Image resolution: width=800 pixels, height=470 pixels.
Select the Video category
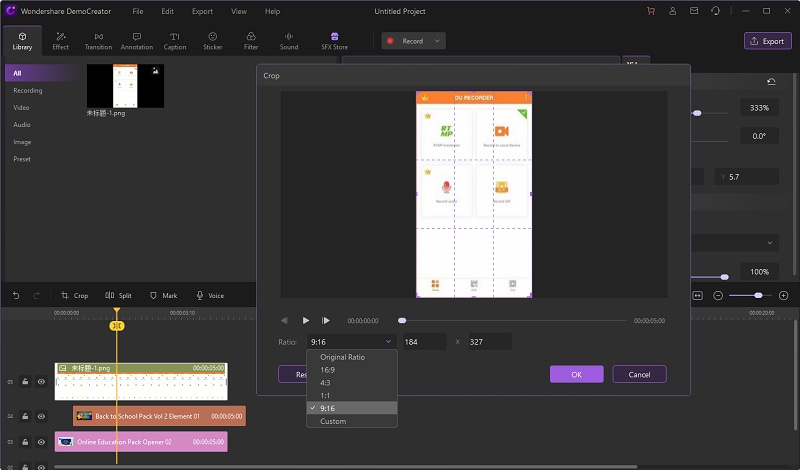[x=21, y=108]
